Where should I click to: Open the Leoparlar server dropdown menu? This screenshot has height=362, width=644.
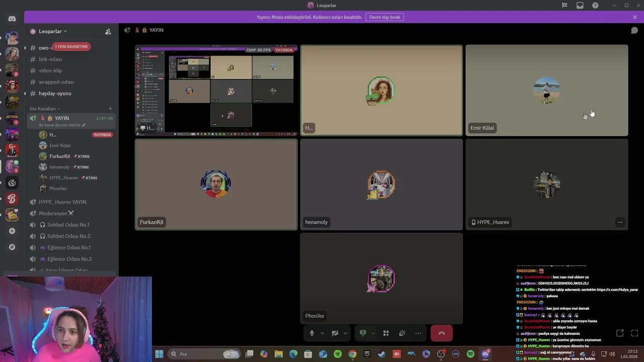(53, 31)
